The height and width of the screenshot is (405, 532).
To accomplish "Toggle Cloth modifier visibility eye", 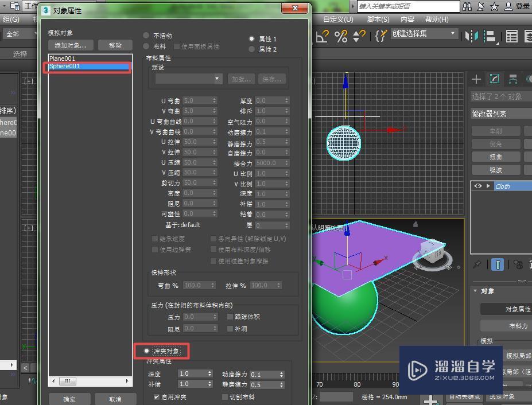I will (x=477, y=186).
